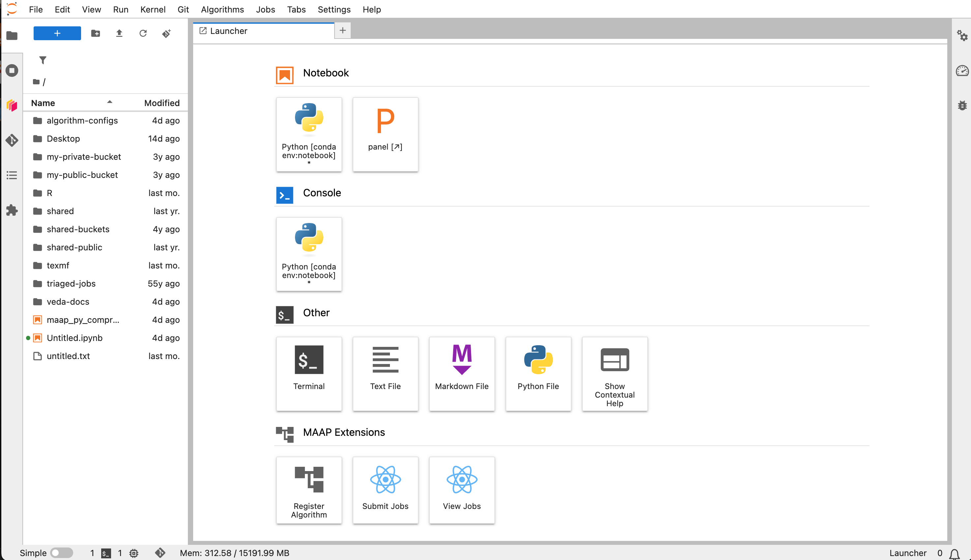
Task: Open View Jobs extension
Action: click(462, 490)
